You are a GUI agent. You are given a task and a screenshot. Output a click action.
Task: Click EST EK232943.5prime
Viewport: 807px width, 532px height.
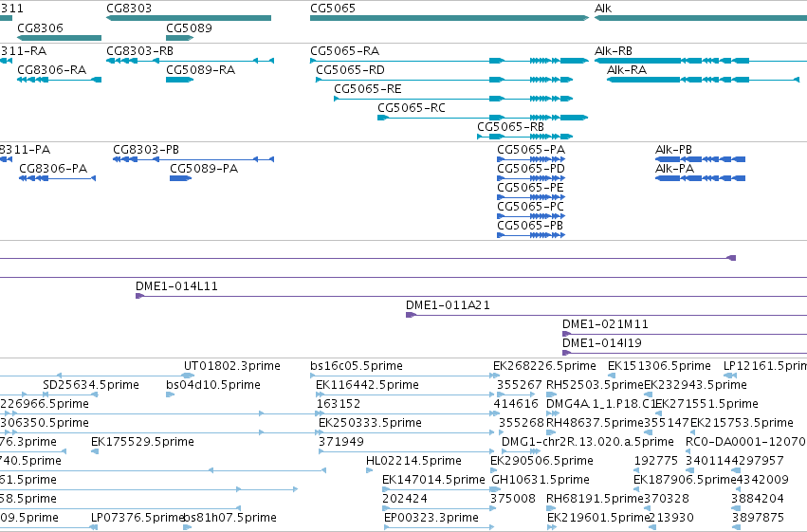tap(695, 385)
